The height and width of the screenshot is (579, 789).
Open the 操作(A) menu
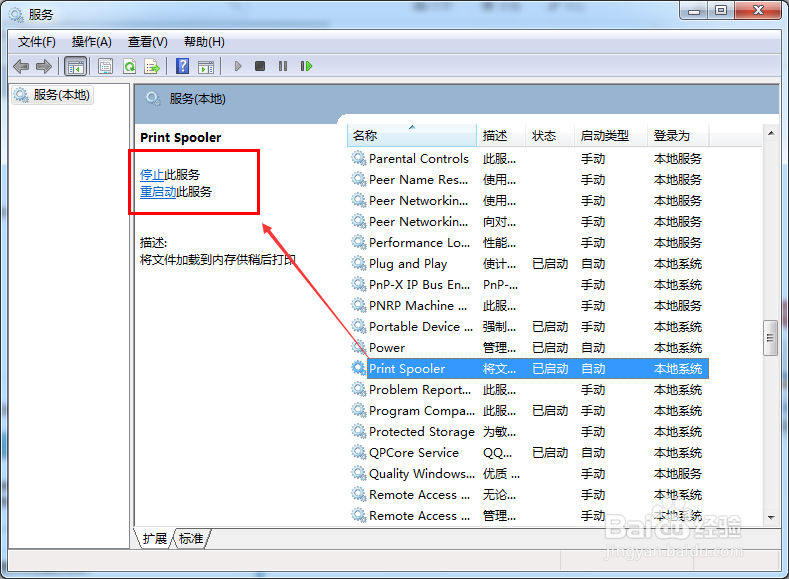(x=92, y=42)
